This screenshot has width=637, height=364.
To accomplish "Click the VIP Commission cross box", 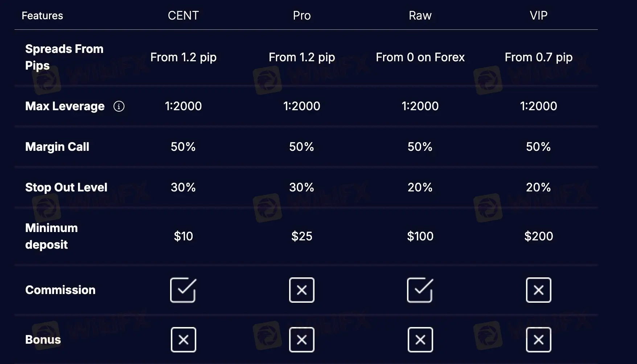I will pyautogui.click(x=538, y=290).
